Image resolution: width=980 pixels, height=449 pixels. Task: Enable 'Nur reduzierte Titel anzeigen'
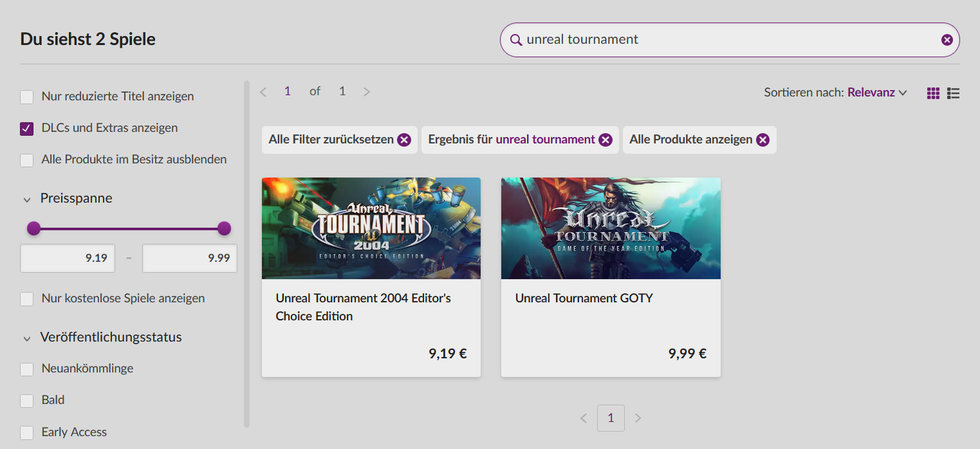tap(26, 96)
